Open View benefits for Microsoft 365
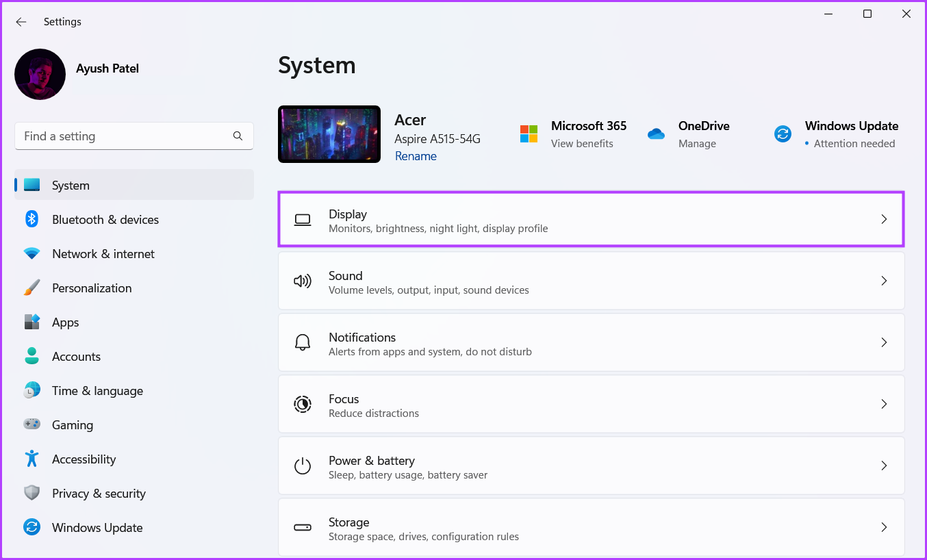Image resolution: width=927 pixels, height=560 pixels. pyautogui.click(x=581, y=143)
